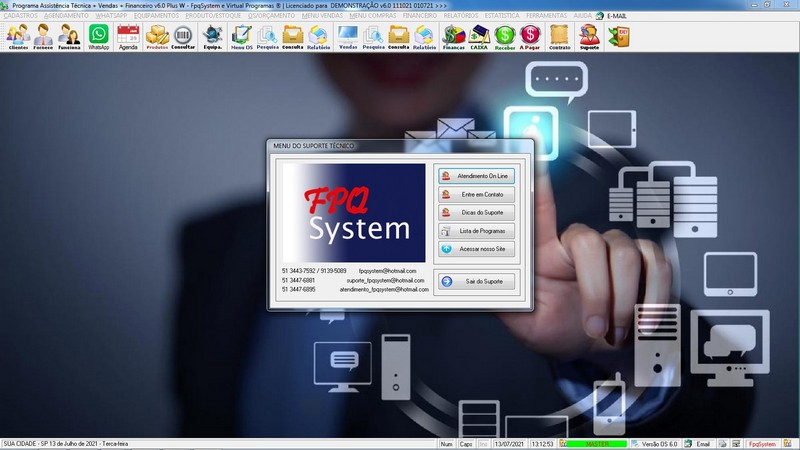Click phone number 51 3447-6895
This screenshot has width=800, height=450.
point(298,289)
